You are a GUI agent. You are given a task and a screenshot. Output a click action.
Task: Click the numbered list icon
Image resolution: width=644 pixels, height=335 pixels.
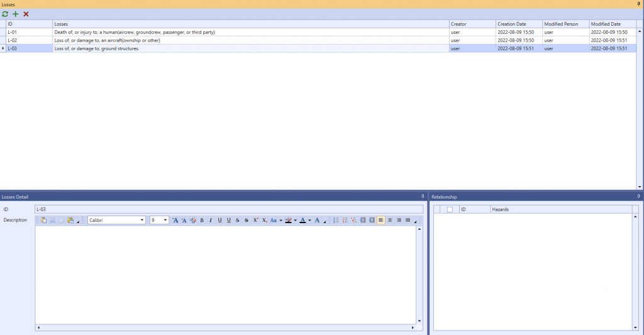(345, 220)
